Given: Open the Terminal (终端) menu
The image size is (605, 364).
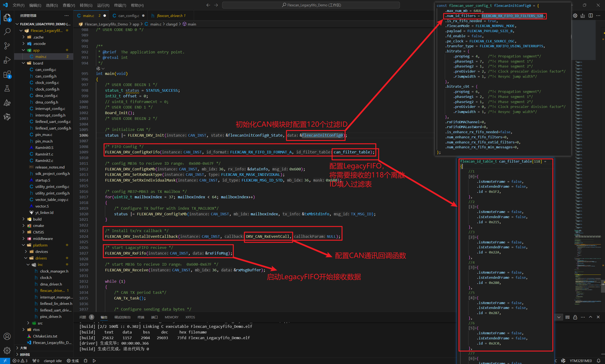Looking at the screenshot, I should coord(120,5).
